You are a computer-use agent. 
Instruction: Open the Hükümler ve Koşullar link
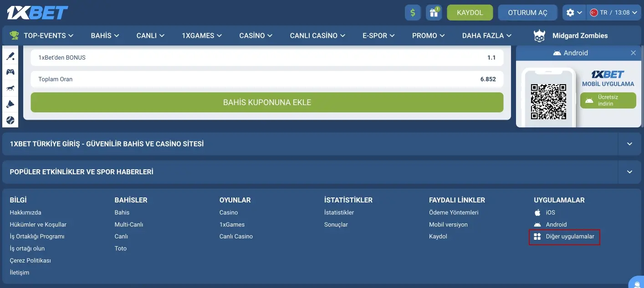coord(38,224)
